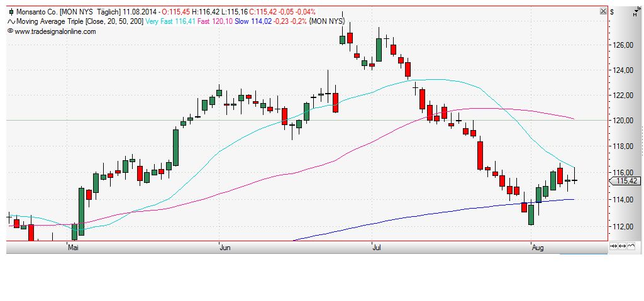Select the Monsanto Co. [MON NYS Täglich] label
This screenshot has height=301, width=644.
[x=69, y=13]
